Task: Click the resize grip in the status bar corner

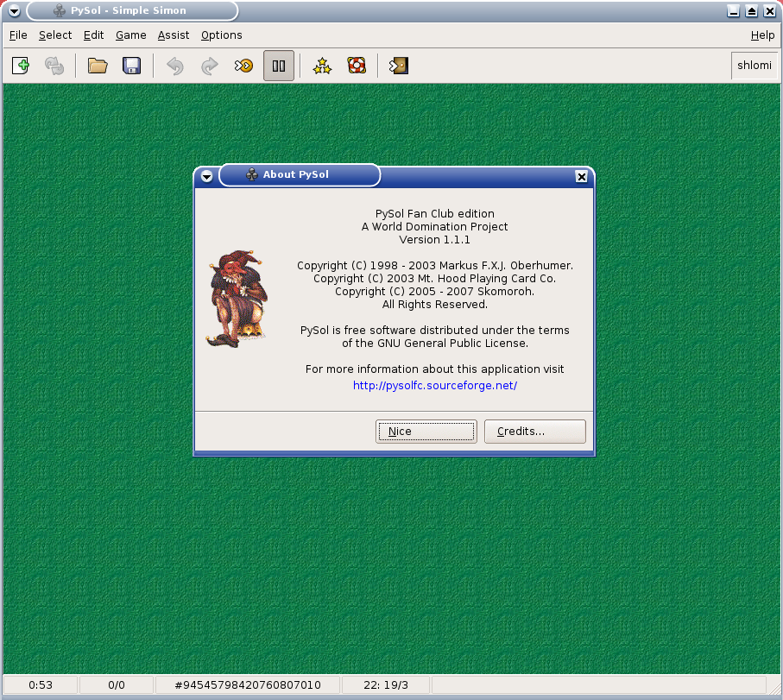Action: click(x=774, y=689)
